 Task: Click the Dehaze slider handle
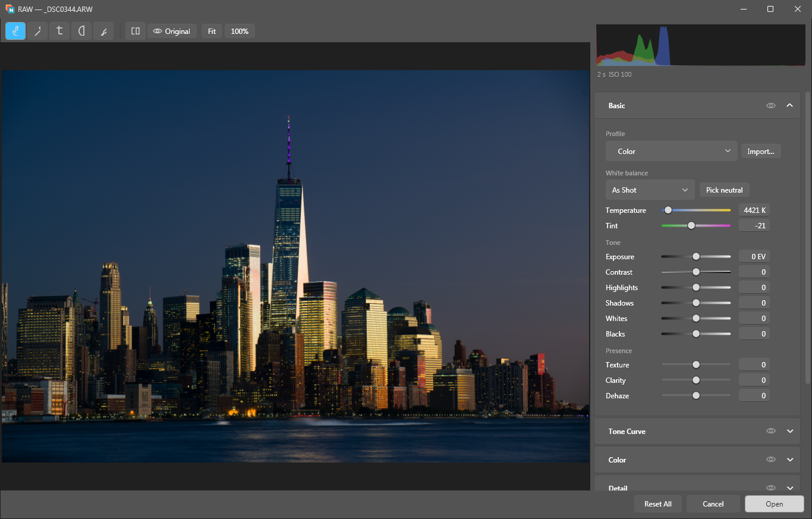click(696, 395)
